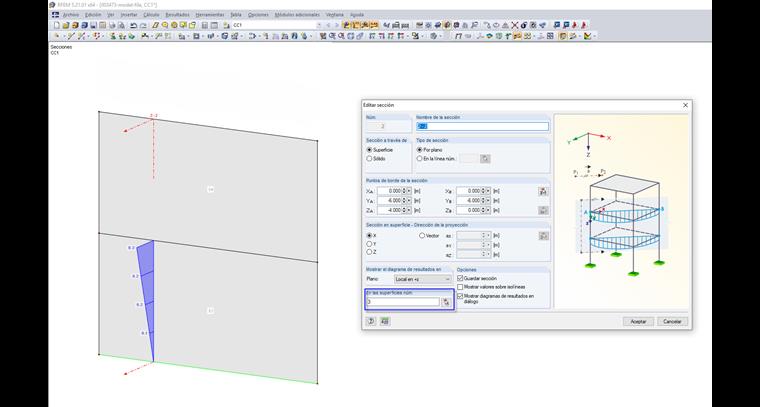Viewport: 760px width, 407px height.
Task: Pick projection vector graphically icon
Action: [543, 235]
